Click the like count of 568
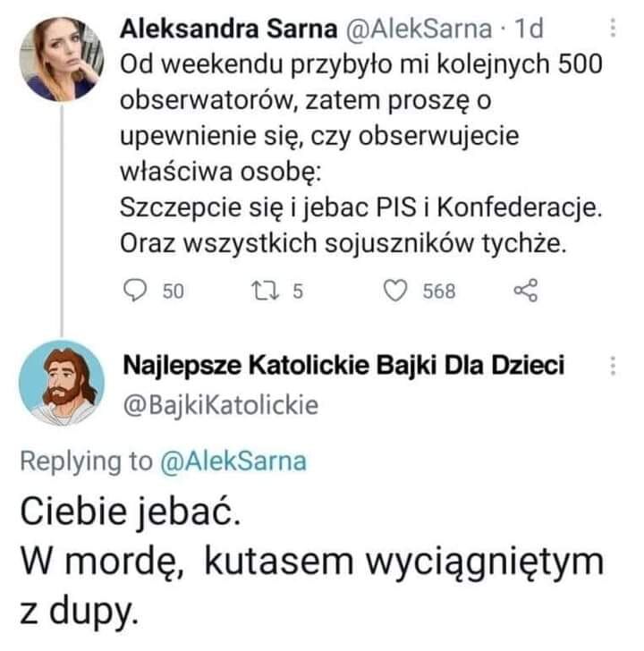 (x=439, y=292)
